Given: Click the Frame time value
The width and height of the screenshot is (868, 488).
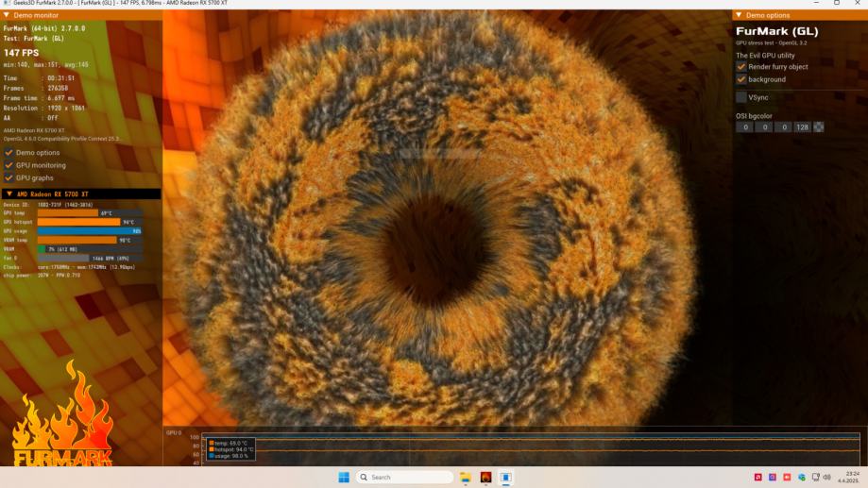Looking at the screenshot, I should [60, 98].
